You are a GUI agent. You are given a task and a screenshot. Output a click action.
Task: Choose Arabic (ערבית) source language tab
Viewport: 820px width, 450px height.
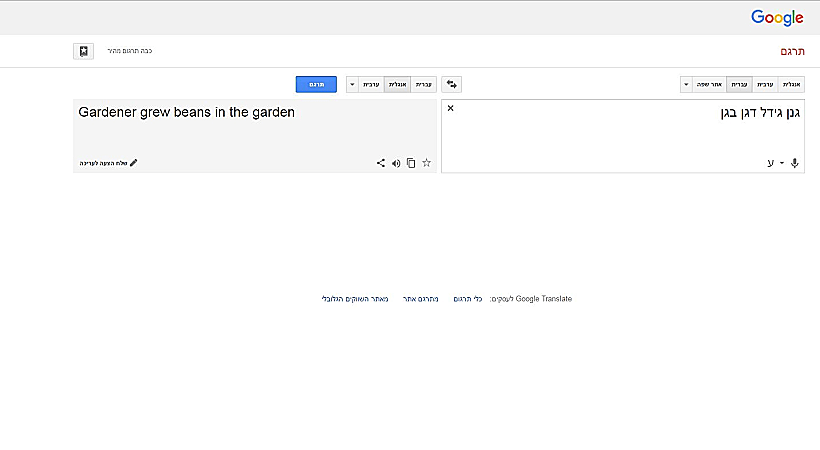765,85
